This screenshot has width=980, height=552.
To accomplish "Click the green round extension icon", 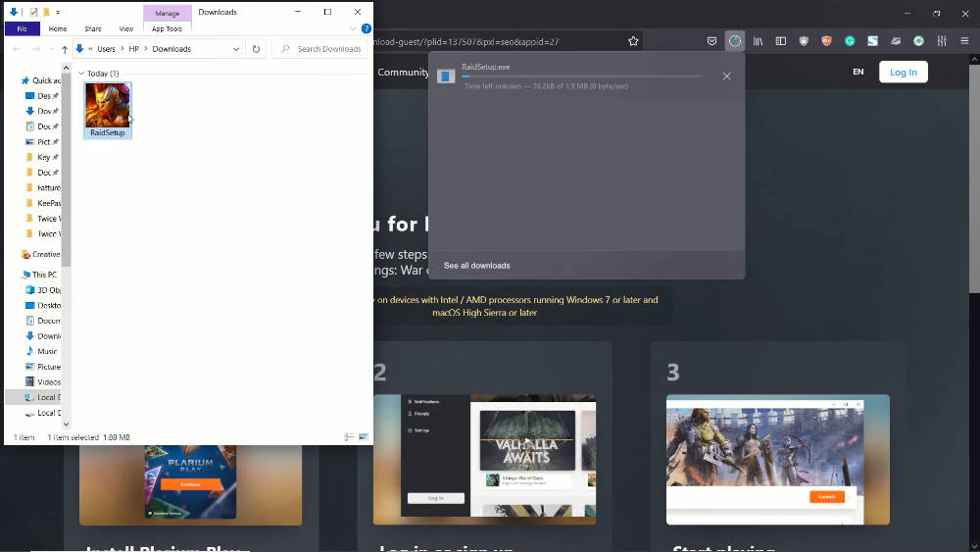I will [x=918, y=41].
